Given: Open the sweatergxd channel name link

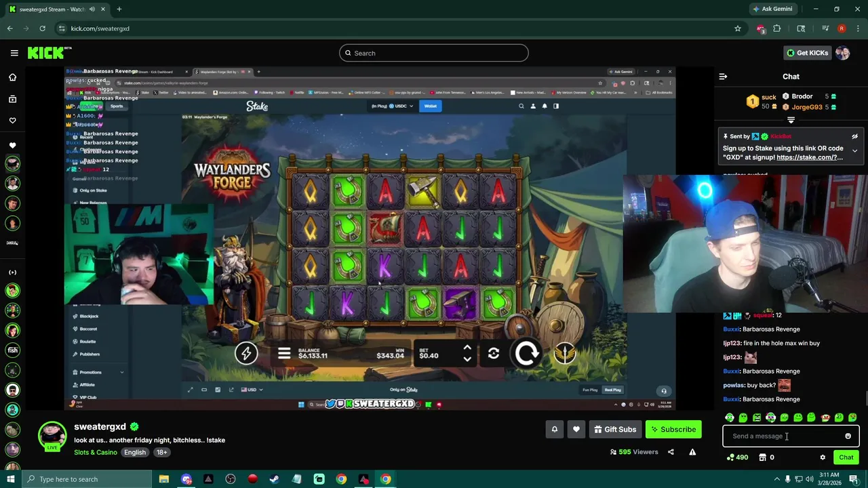Looking at the screenshot, I should (x=100, y=426).
